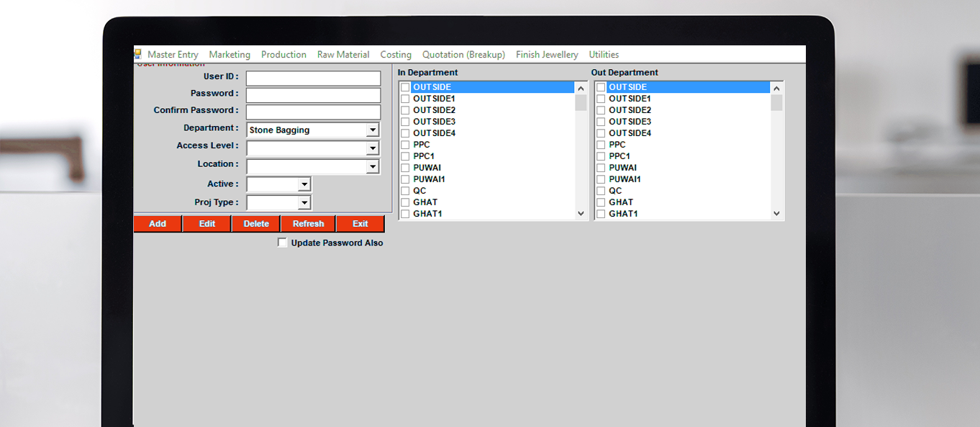Enable QC in the Out Department list
Screen dimensions: 980x427
pos(601,191)
